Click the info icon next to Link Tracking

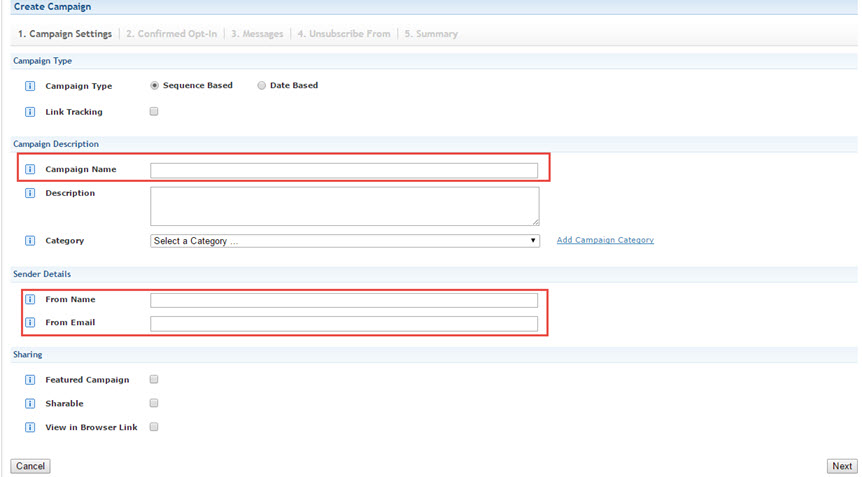30,112
